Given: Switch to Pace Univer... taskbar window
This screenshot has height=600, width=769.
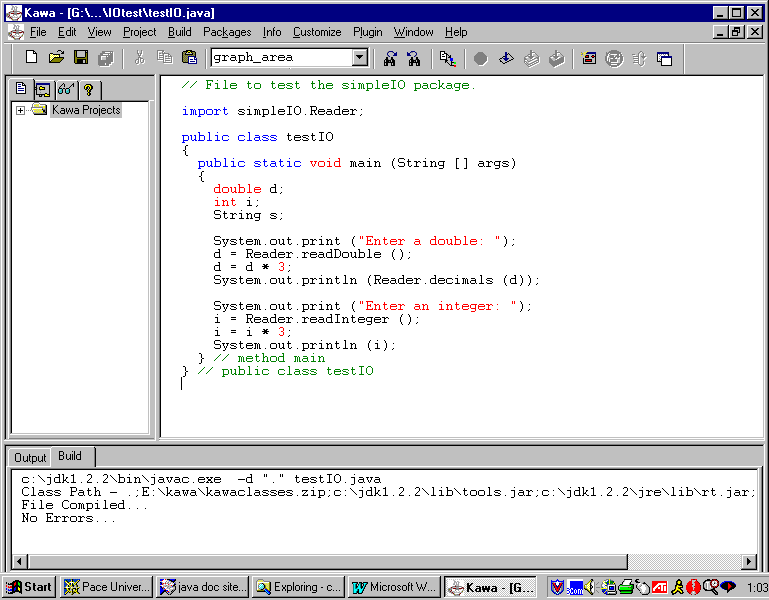Looking at the screenshot, I should (x=106, y=587).
